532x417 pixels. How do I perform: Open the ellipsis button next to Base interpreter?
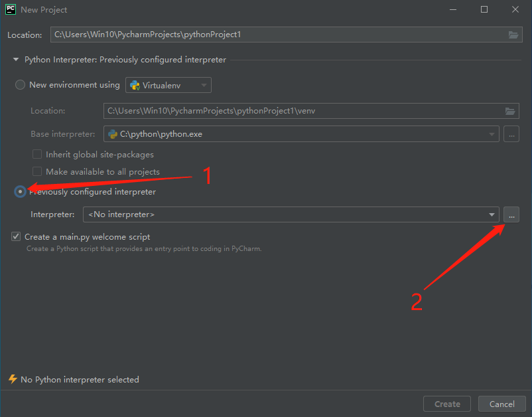tap(511, 134)
